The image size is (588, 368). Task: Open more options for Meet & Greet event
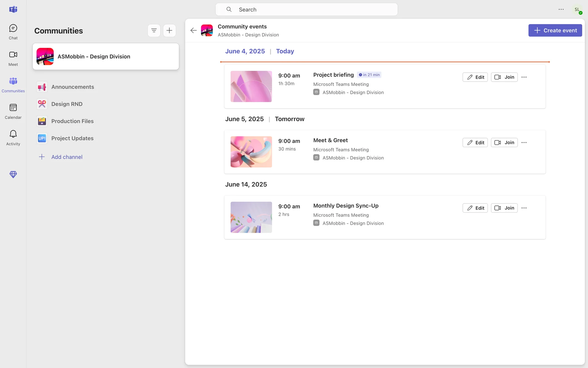(x=524, y=143)
